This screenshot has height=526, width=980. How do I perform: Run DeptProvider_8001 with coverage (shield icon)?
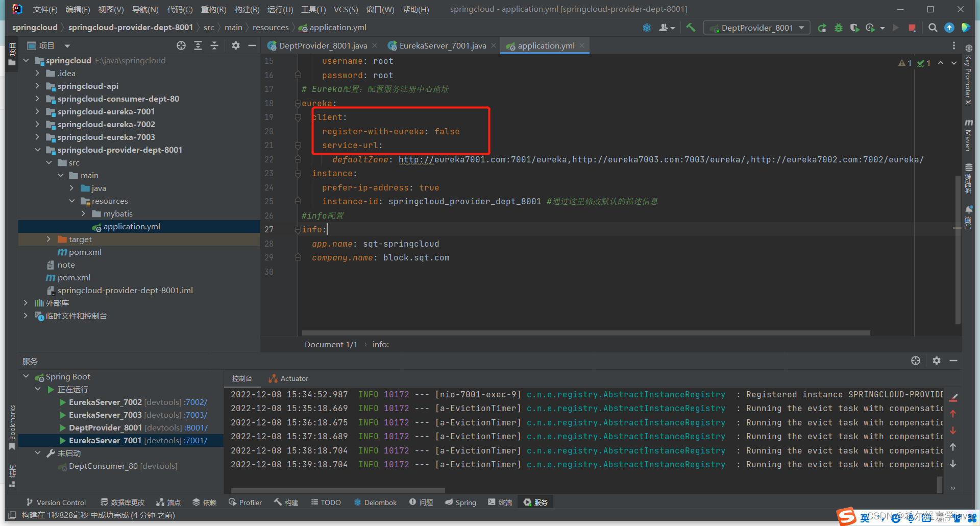(x=855, y=28)
